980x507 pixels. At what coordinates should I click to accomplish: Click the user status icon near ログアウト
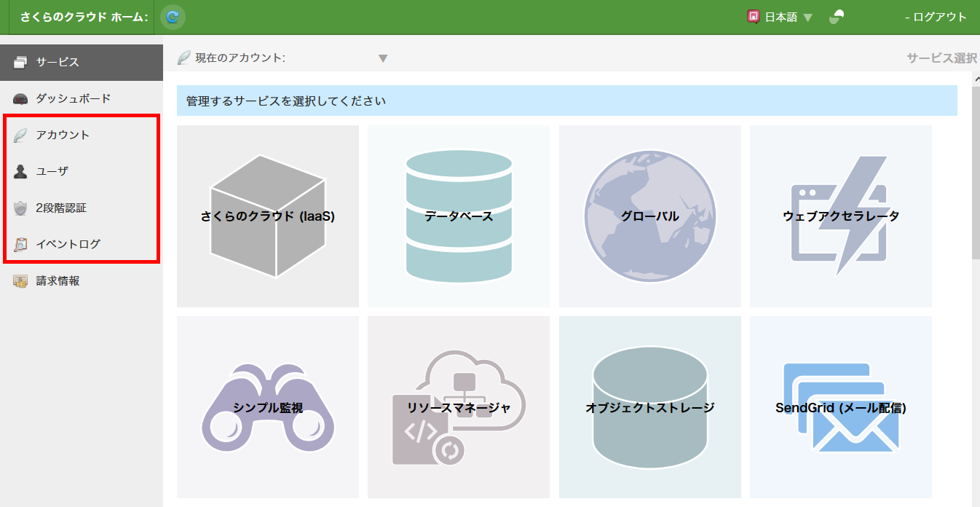coord(837,17)
